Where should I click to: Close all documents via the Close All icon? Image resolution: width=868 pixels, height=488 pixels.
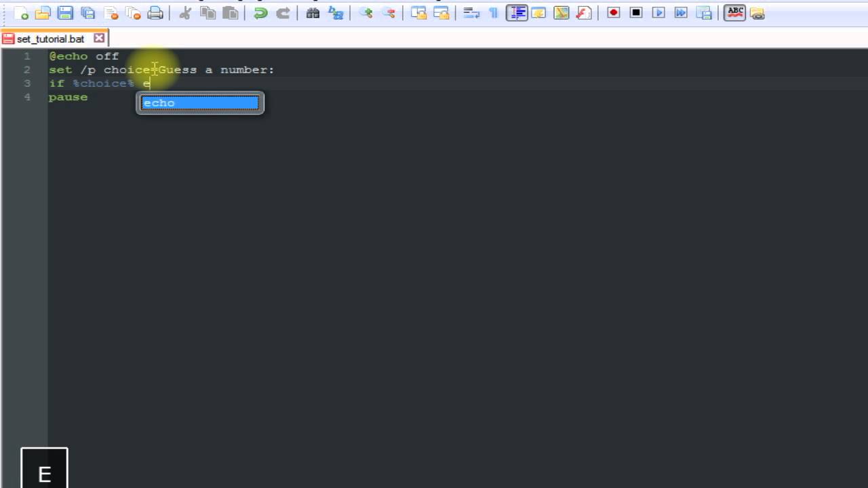point(133,13)
